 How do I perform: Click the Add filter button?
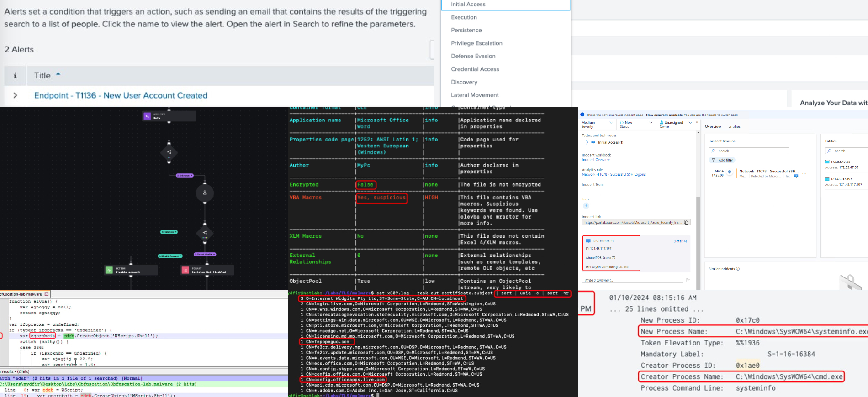[x=722, y=160]
